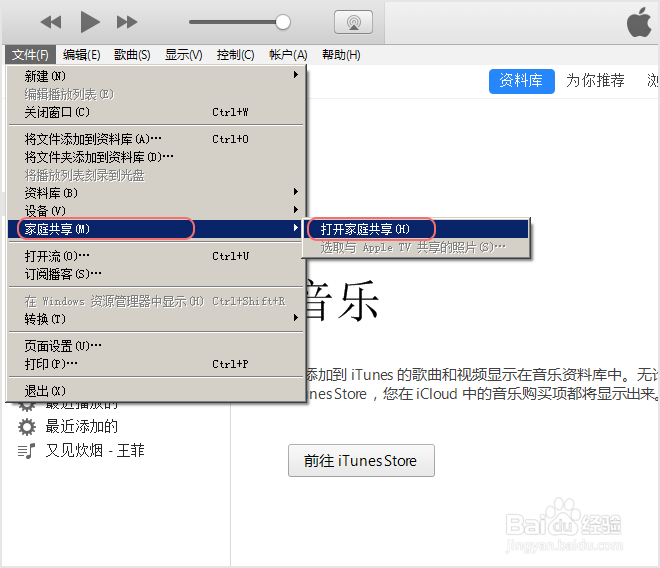Switch to the 为你推荐 tab

coord(595,80)
